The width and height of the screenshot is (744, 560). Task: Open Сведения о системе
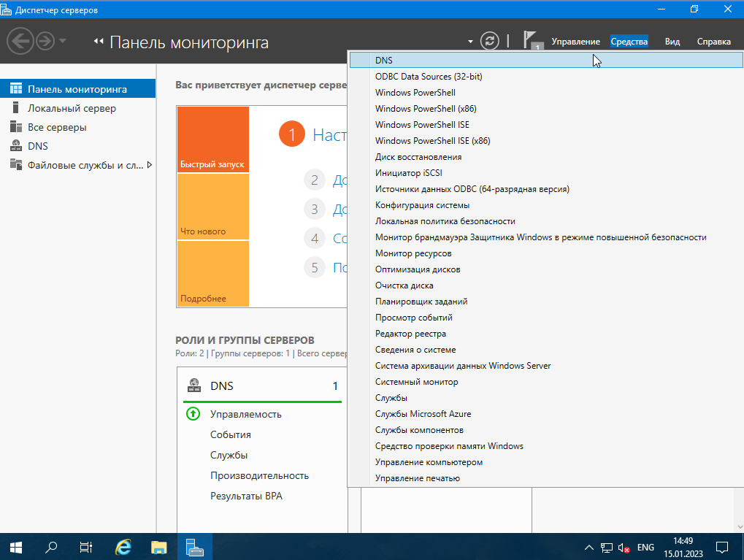546,350
